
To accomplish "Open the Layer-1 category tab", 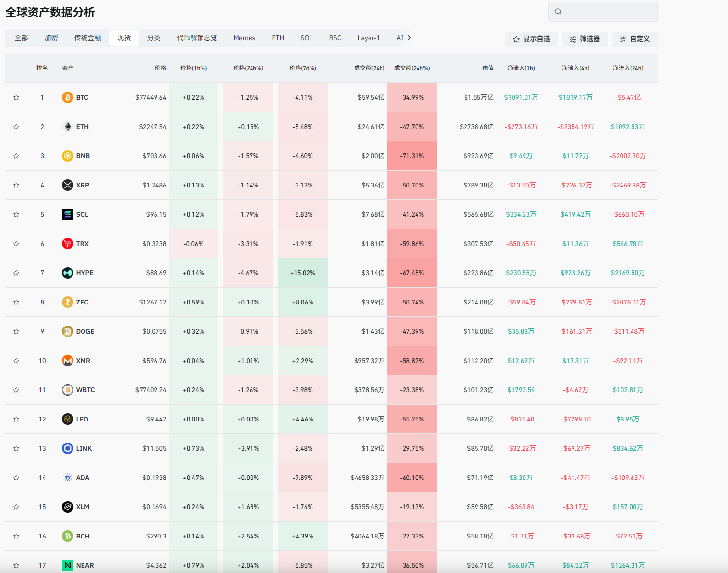I will point(369,38).
